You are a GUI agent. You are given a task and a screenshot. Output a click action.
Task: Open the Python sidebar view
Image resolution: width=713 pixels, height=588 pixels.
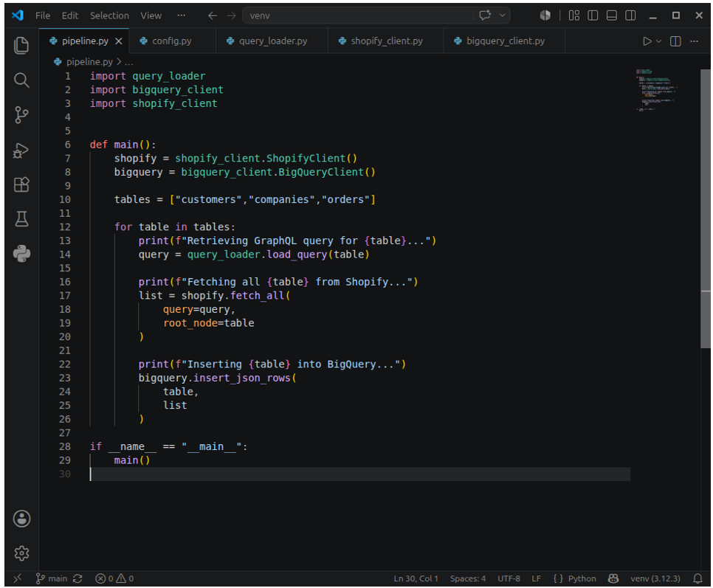[21, 254]
